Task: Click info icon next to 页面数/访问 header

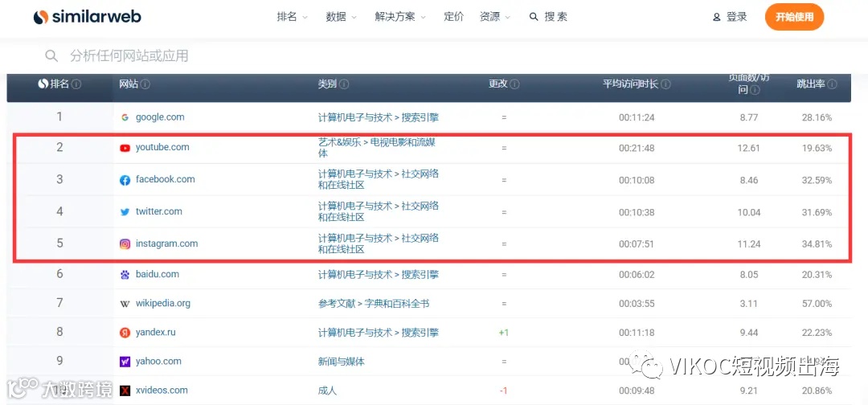Action: pos(755,90)
